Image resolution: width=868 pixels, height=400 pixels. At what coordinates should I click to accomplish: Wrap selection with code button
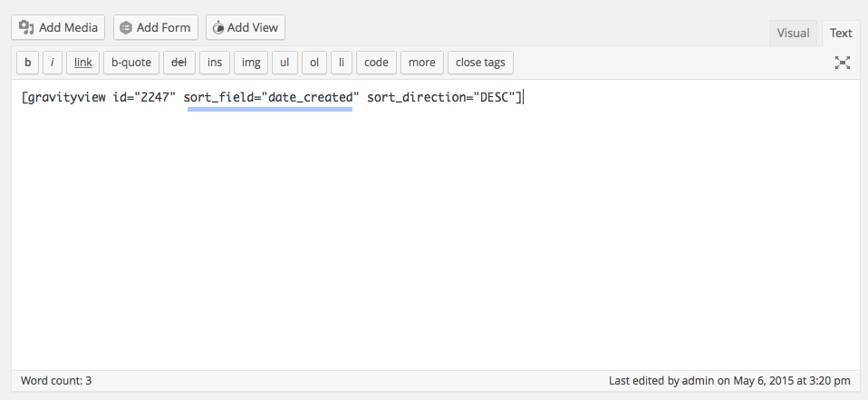point(376,63)
